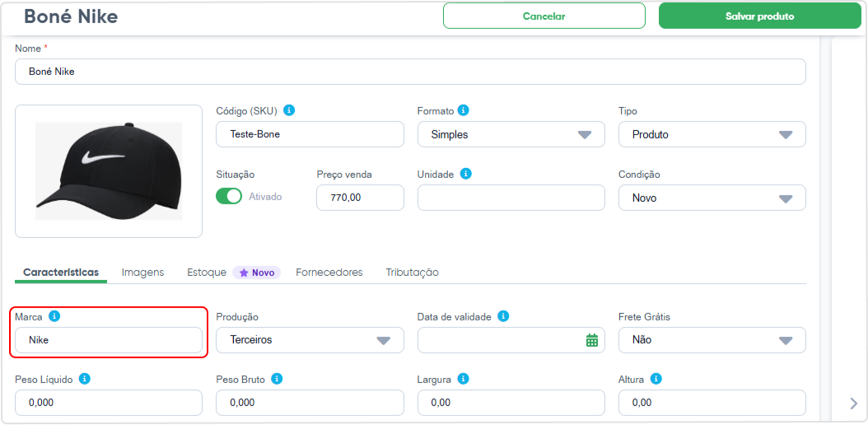868x425 pixels.
Task: Click the black Nike cap product thumbnail
Action: 109,171
